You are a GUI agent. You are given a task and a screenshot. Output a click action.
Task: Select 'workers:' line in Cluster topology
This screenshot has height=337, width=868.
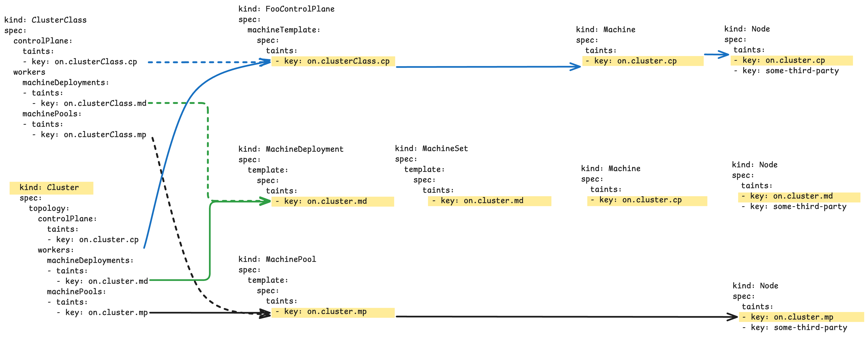point(56,250)
